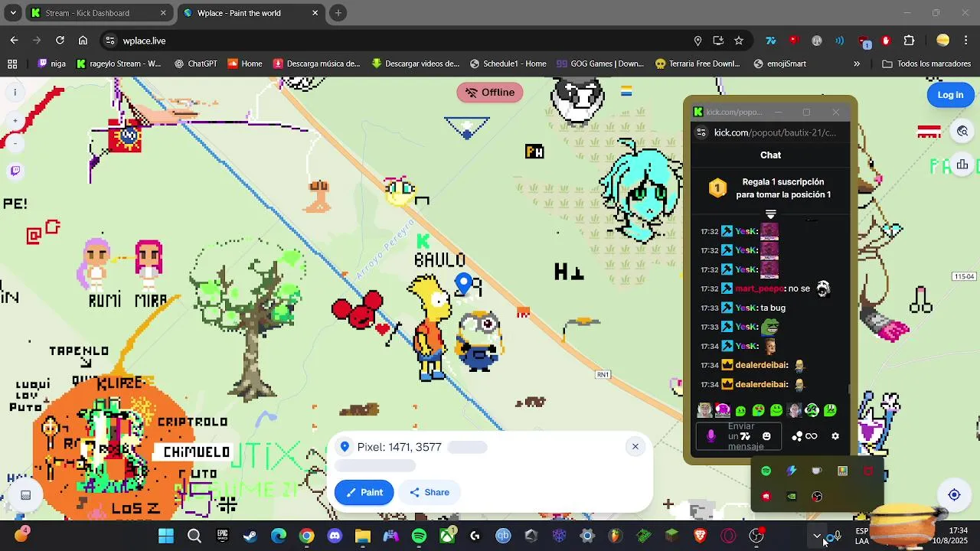Click Kick popout site settings icon
The image size is (980, 551).
click(x=701, y=132)
